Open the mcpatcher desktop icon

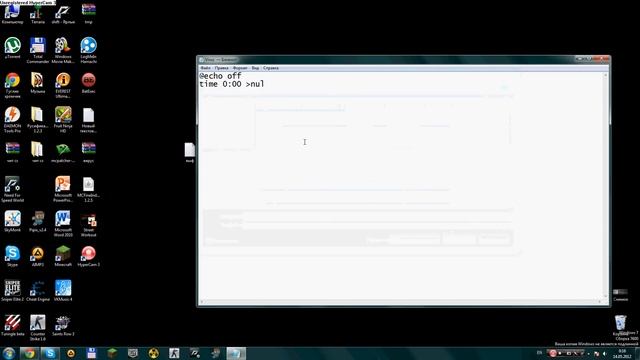[63, 152]
